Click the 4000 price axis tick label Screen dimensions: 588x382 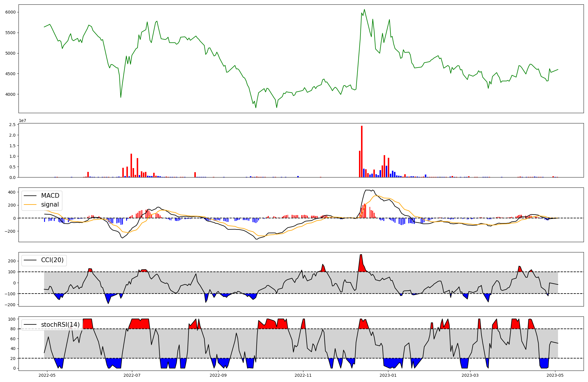click(11, 94)
